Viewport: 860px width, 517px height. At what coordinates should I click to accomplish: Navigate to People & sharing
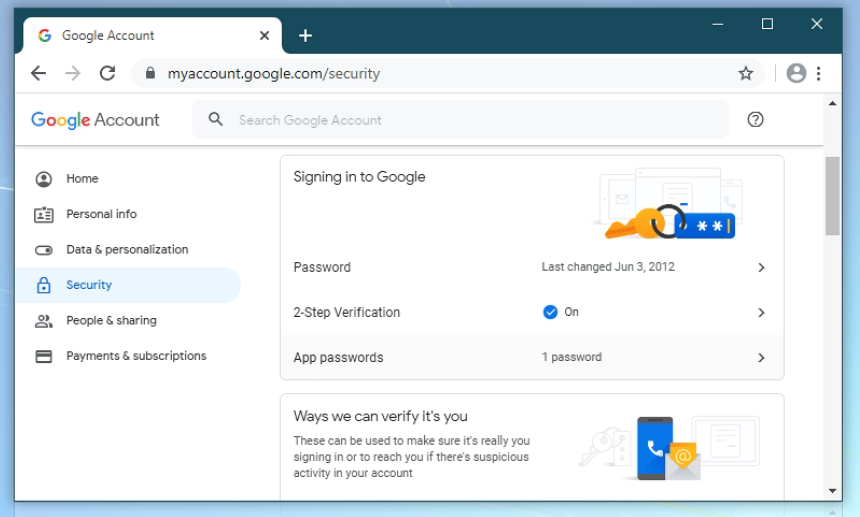coord(111,321)
